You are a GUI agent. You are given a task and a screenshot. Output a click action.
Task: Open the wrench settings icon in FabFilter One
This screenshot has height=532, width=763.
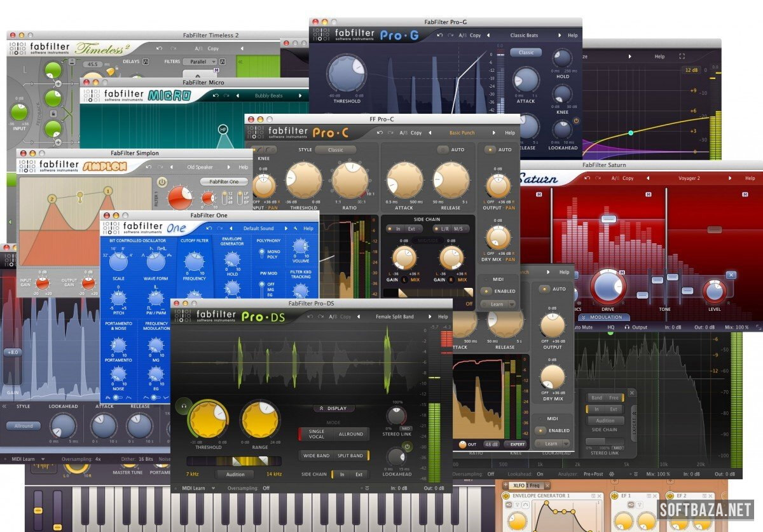coord(296,228)
